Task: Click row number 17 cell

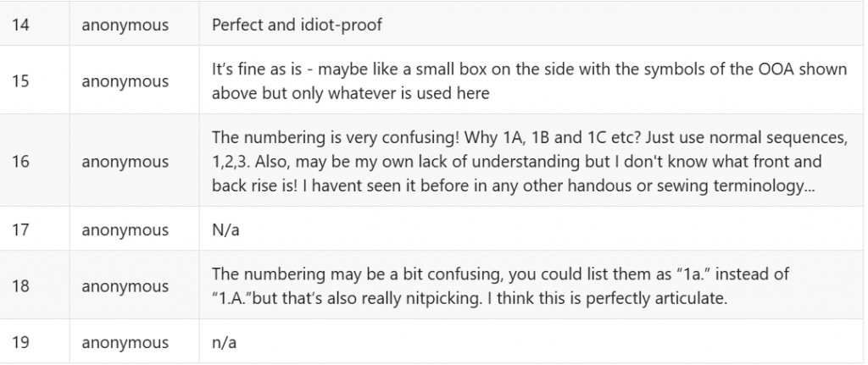Action: (21, 230)
